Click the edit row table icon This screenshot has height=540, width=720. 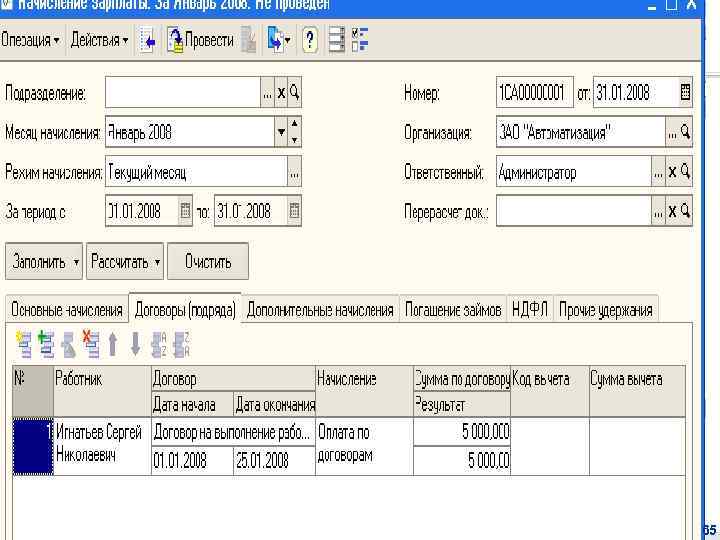[x=68, y=344]
